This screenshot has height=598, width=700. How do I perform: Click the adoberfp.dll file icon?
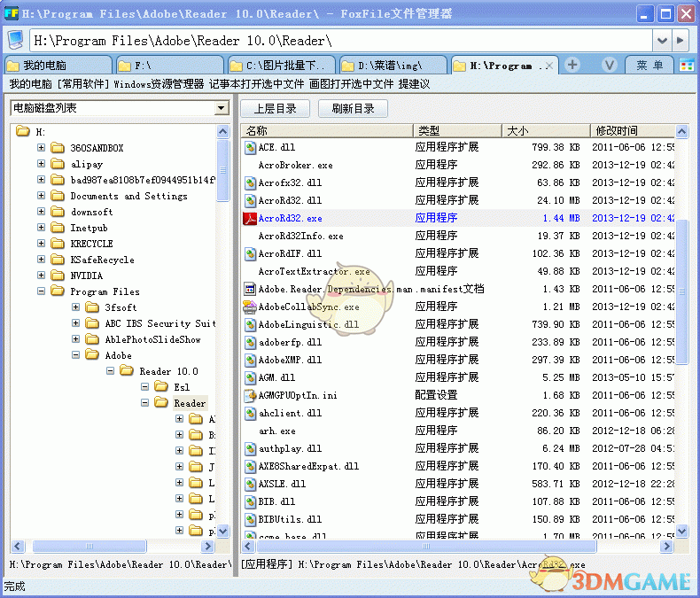tap(250, 342)
